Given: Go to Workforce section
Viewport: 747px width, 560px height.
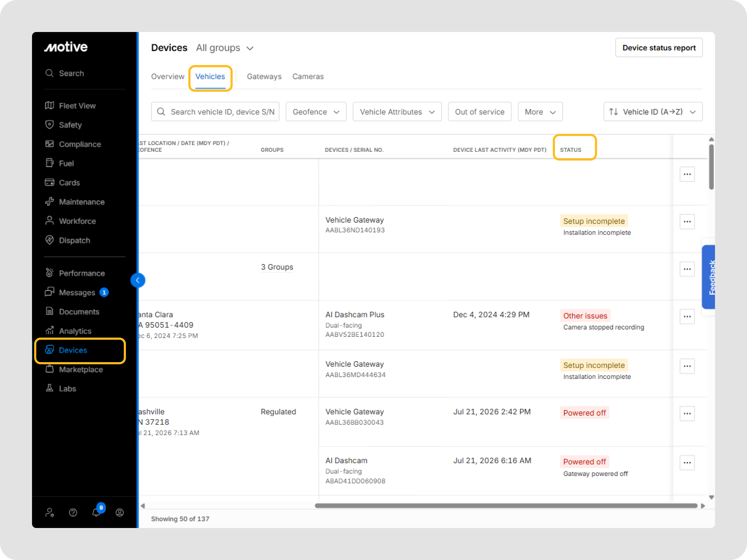Looking at the screenshot, I should [x=70, y=221].
